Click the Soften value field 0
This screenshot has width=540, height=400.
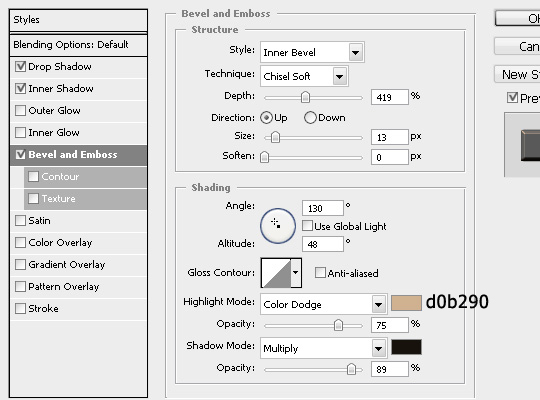pos(390,157)
